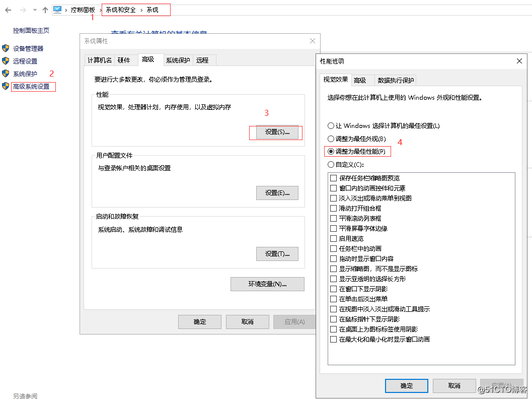Image resolution: width=532 pixels, height=399 pixels.
Task: Close the 性能选项 dialog
Action: [x=519, y=61]
